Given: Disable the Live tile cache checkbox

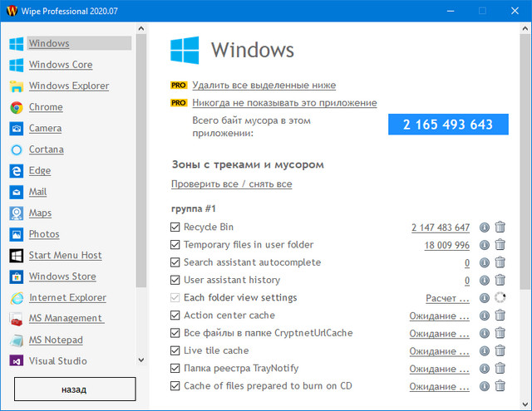Looking at the screenshot, I should (175, 351).
